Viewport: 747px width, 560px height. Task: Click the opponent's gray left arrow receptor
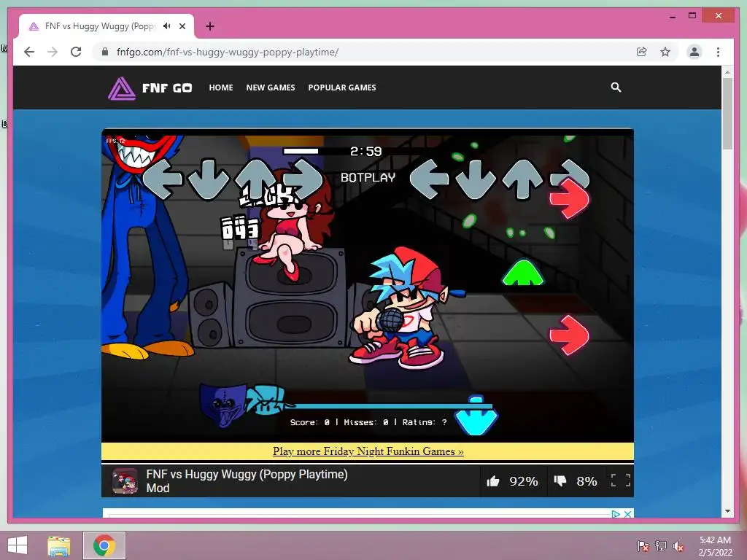pyautogui.click(x=163, y=179)
